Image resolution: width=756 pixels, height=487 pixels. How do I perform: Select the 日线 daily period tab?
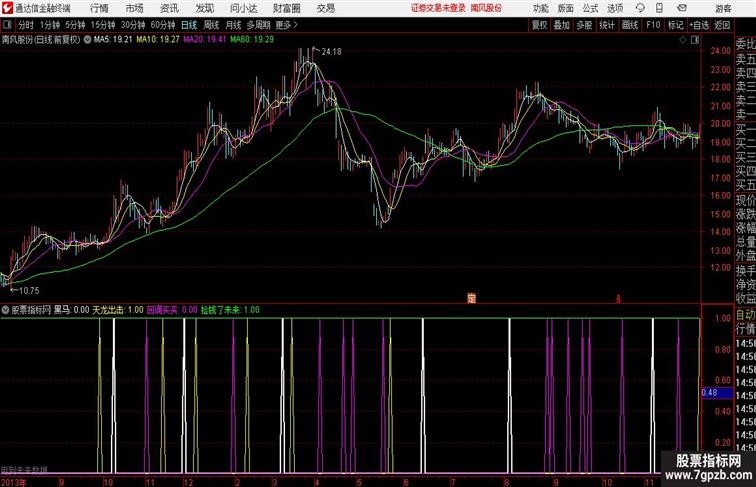coord(189,25)
